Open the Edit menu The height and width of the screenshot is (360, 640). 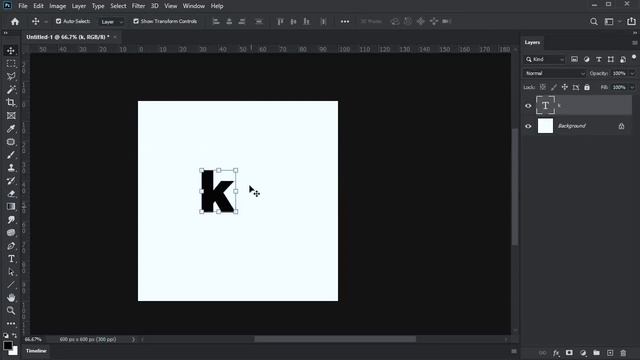(x=38, y=6)
